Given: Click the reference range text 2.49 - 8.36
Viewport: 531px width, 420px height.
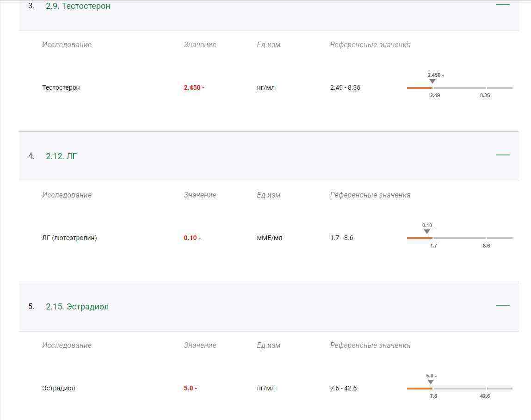Looking at the screenshot, I should pos(345,87).
